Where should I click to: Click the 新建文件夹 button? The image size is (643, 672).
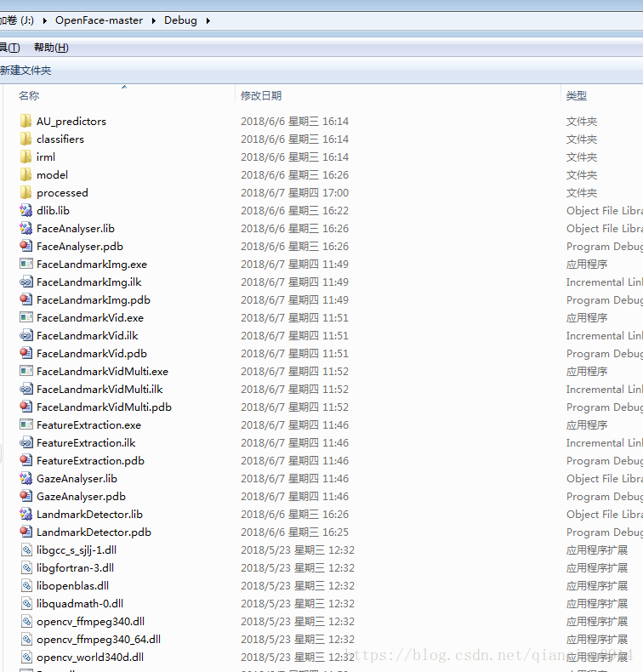point(26,71)
